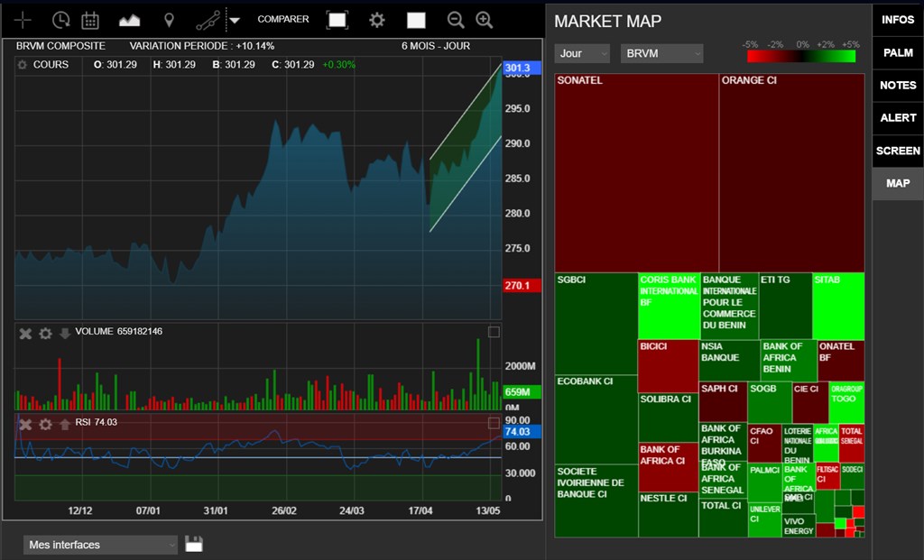Remove the RSI indicator panel
924x560 pixels.
click(x=25, y=425)
